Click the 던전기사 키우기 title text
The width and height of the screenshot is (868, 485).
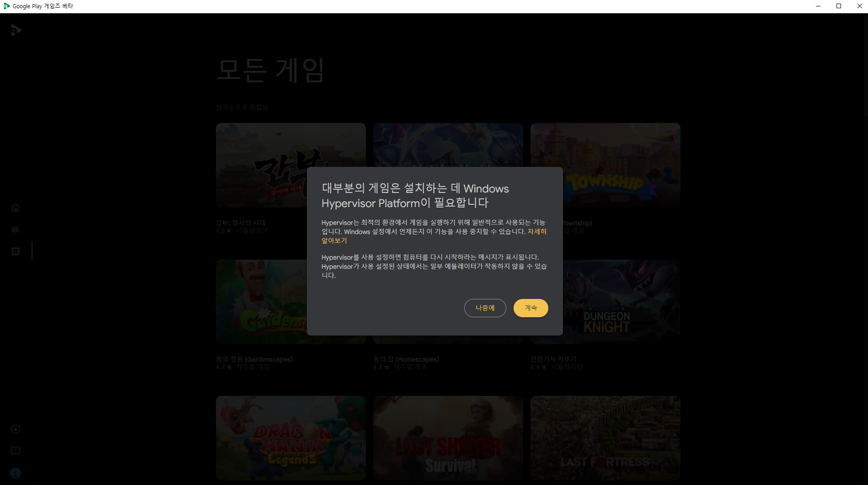(553, 359)
